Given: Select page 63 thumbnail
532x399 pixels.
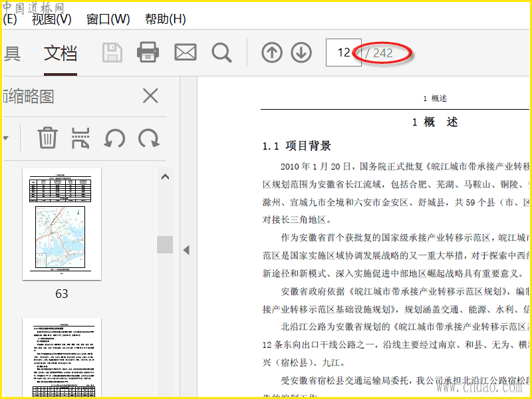Looking at the screenshot, I should click(62, 224).
